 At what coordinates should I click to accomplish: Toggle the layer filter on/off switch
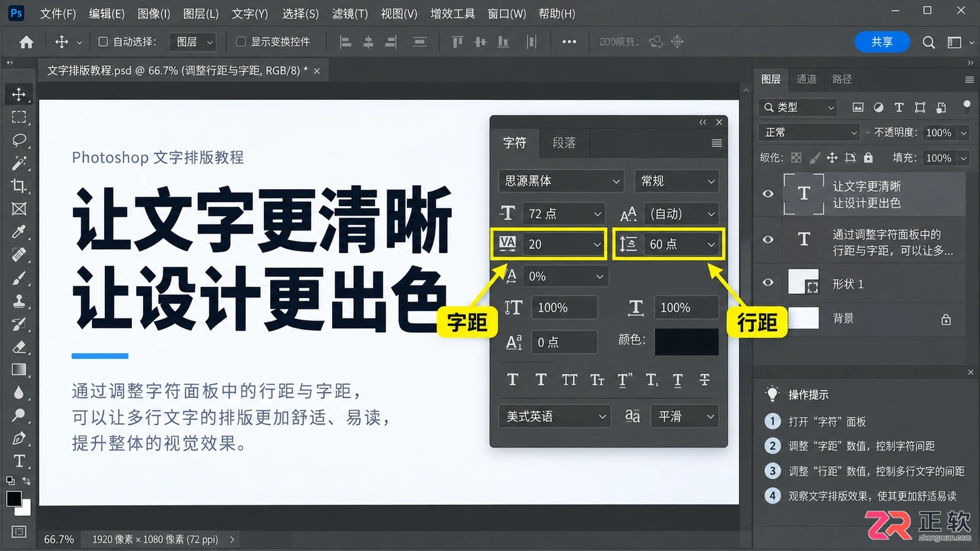tap(966, 107)
